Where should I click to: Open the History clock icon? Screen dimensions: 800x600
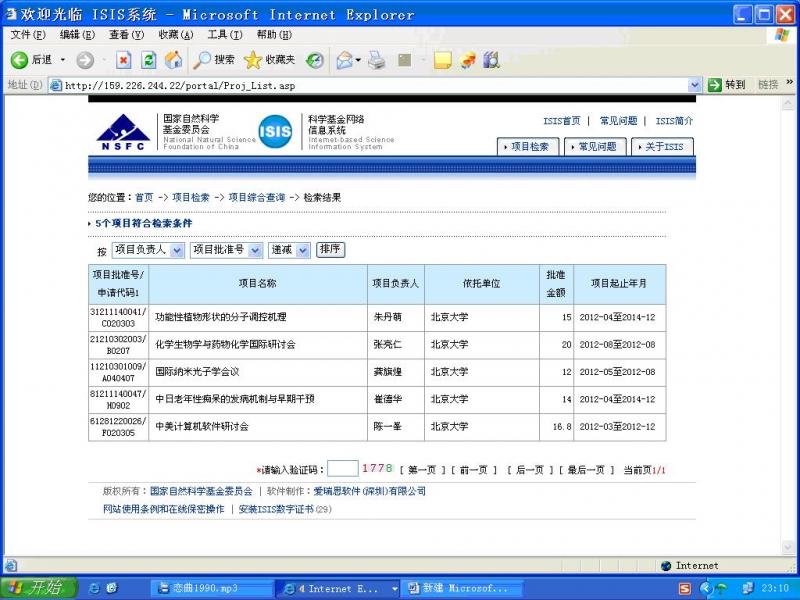point(315,61)
